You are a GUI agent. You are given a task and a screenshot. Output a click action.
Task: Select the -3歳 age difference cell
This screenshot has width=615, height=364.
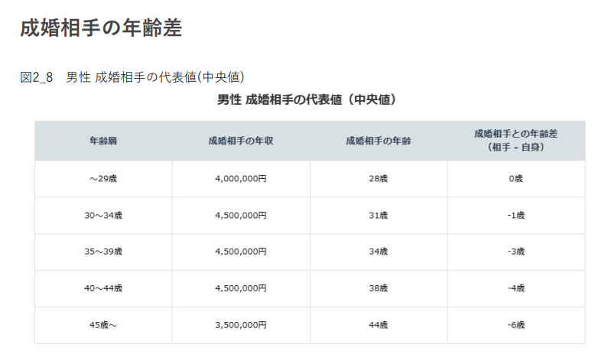click(516, 252)
